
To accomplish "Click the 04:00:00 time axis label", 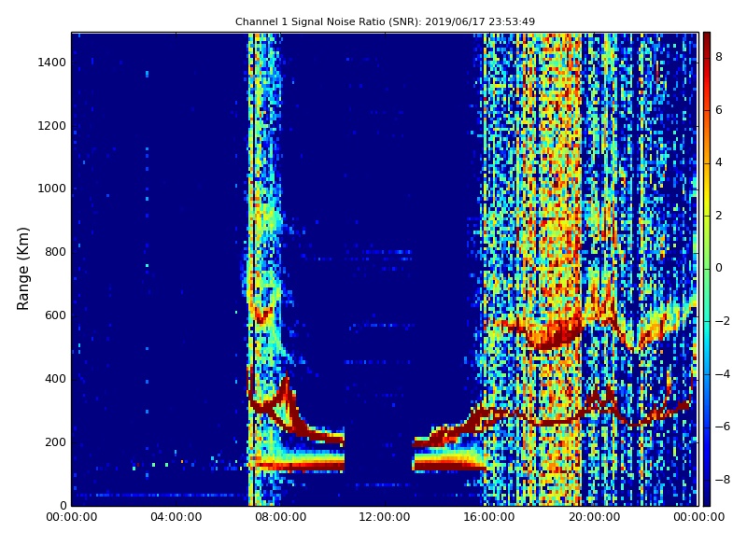I will click(176, 517).
